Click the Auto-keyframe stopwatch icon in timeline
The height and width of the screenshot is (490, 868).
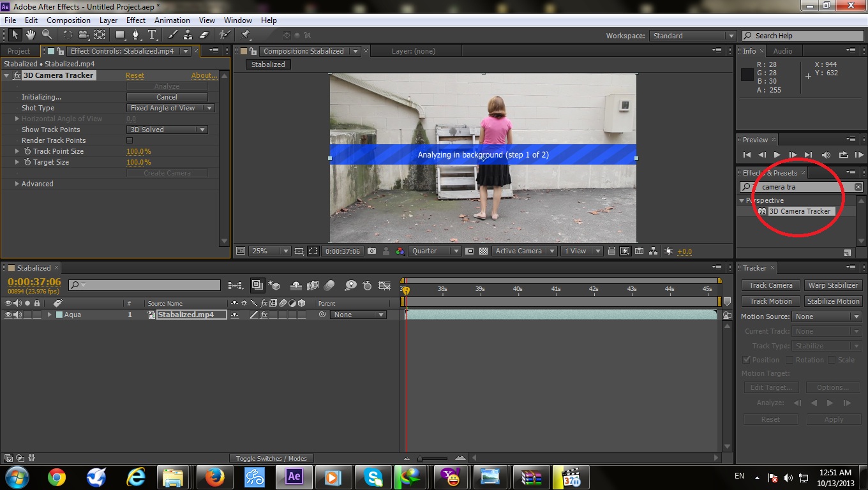point(367,285)
